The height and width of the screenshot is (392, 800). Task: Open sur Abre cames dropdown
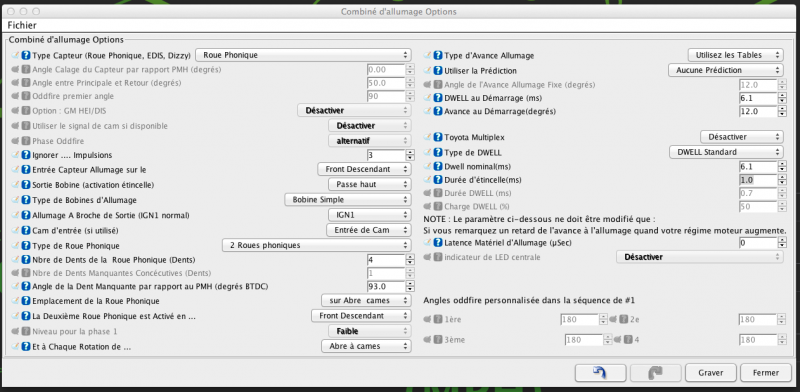coord(366,301)
